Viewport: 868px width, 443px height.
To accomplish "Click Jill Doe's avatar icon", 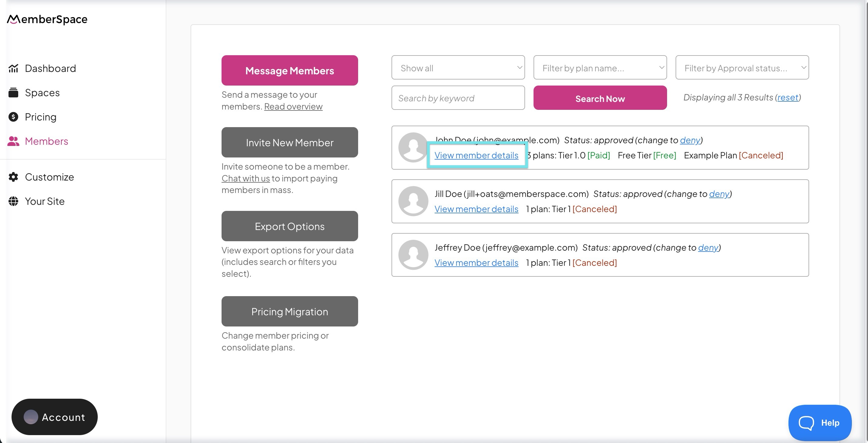I will [413, 201].
